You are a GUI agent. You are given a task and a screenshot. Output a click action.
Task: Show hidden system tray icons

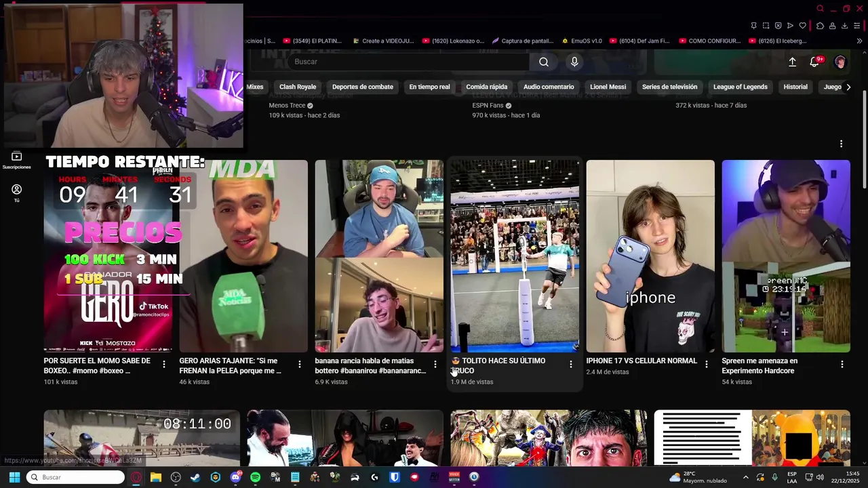[745, 477]
